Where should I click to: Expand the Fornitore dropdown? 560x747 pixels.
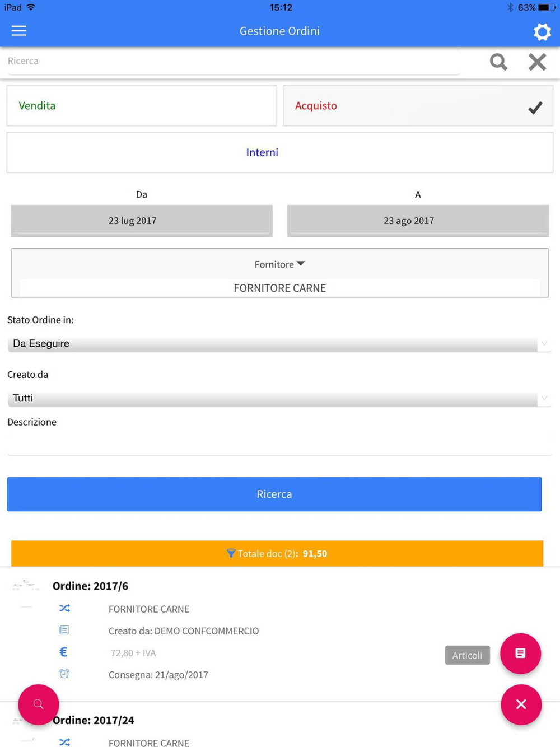(x=279, y=264)
